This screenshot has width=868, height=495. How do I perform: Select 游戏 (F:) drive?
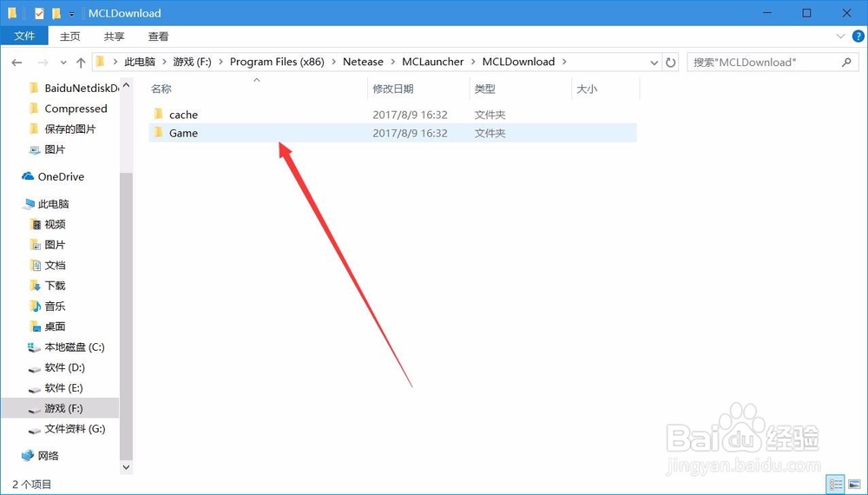pyautogui.click(x=60, y=408)
